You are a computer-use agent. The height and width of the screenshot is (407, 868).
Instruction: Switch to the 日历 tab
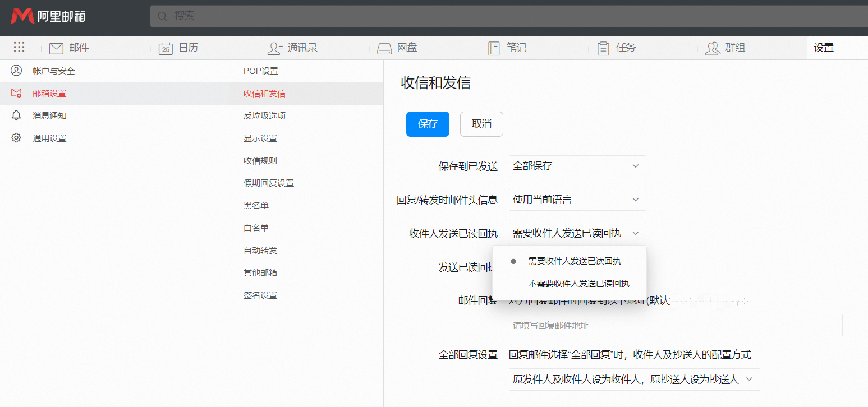[x=188, y=48]
